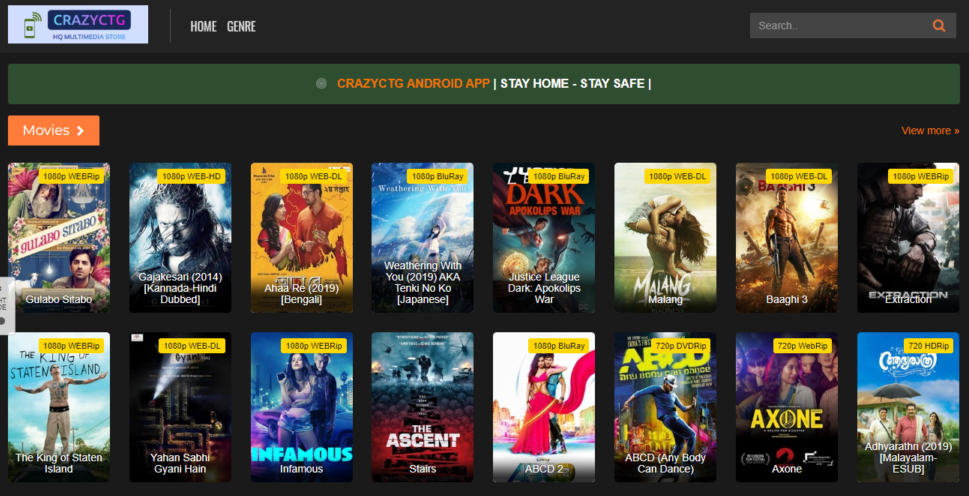Open the Extraction movie poster
The image size is (969, 496).
click(x=908, y=238)
